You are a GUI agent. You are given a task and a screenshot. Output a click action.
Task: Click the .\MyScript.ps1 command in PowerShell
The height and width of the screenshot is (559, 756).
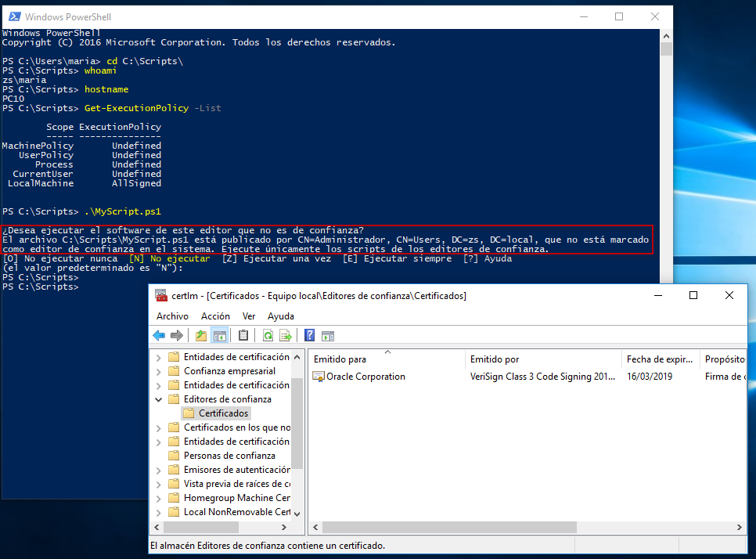click(122, 211)
